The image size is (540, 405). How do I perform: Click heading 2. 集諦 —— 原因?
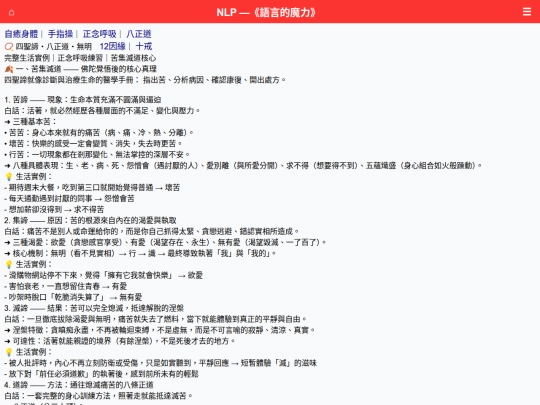(90, 220)
